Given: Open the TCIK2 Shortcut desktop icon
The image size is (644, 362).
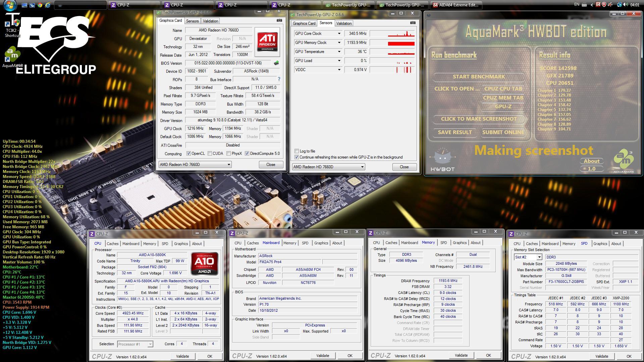Looking at the screenshot, I should click(x=12, y=25).
